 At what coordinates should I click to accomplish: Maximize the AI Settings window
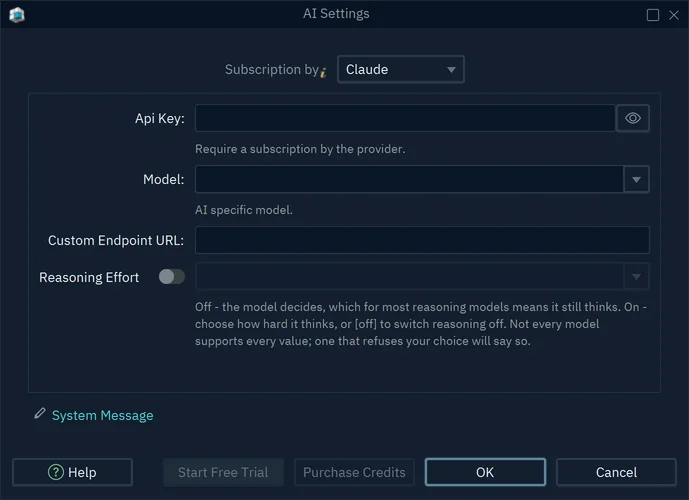click(x=653, y=15)
